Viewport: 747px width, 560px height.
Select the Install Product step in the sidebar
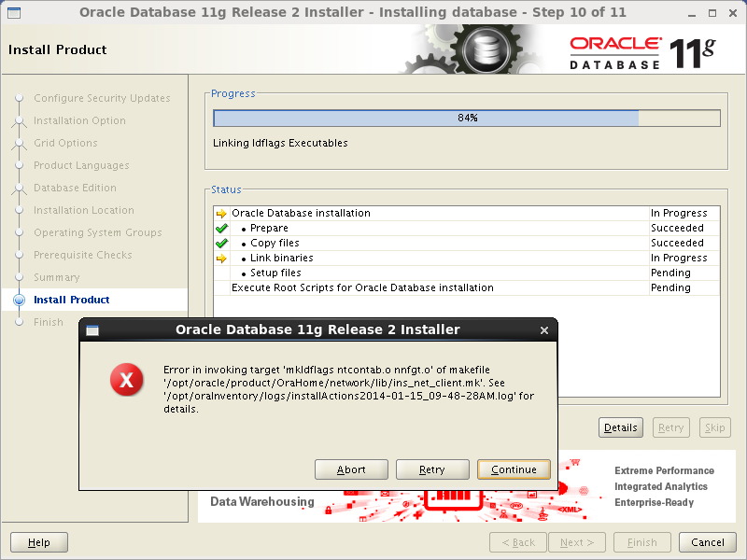pyautogui.click(x=69, y=300)
